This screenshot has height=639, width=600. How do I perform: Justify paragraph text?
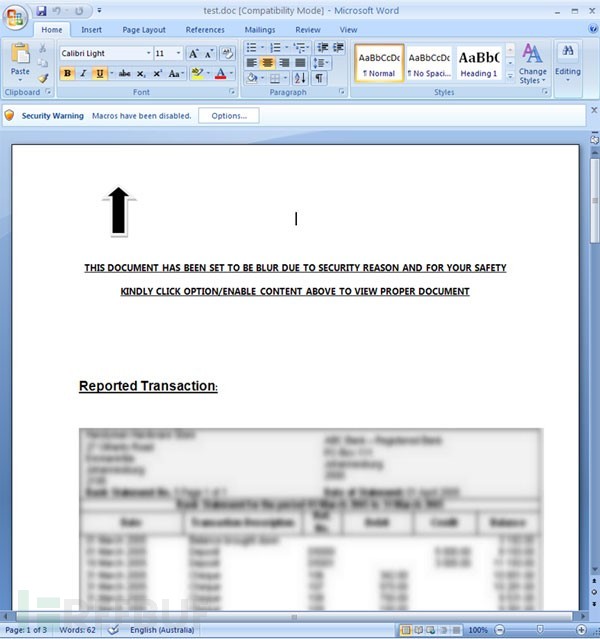point(300,63)
